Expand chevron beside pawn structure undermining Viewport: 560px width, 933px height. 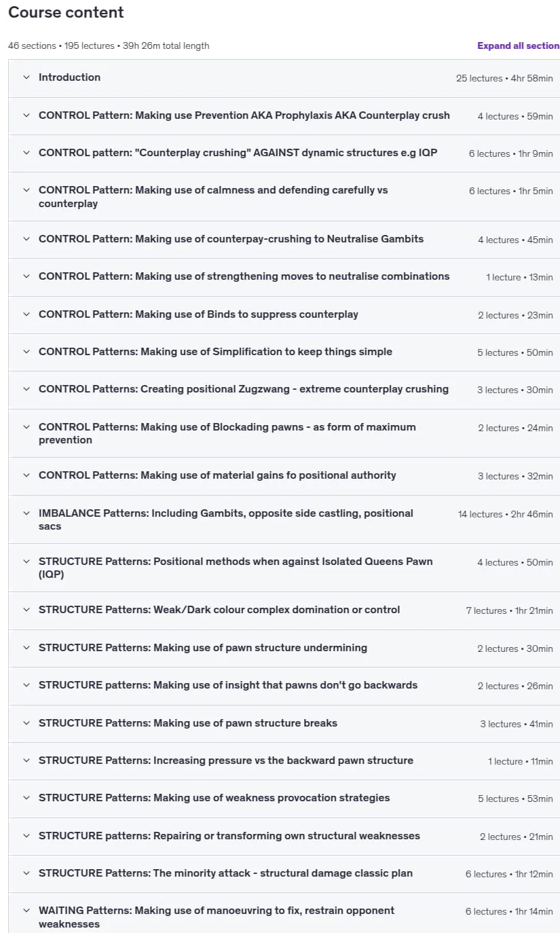(x=26, y=648)
